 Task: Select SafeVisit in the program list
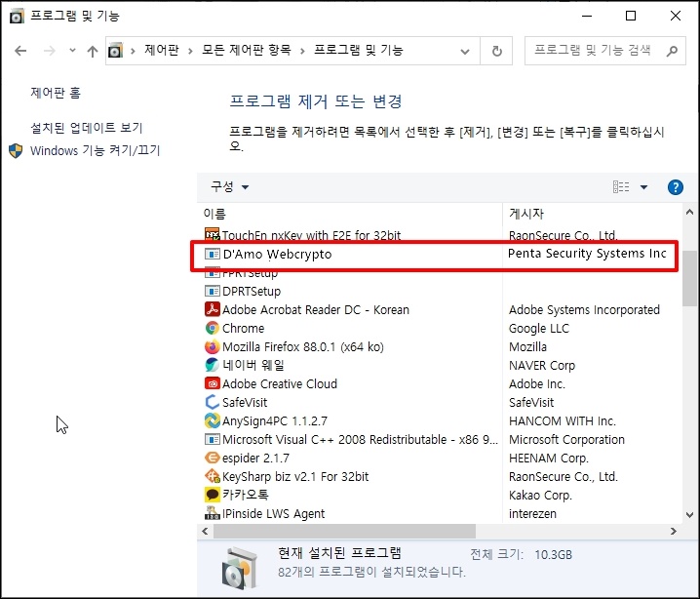point(245,403)
